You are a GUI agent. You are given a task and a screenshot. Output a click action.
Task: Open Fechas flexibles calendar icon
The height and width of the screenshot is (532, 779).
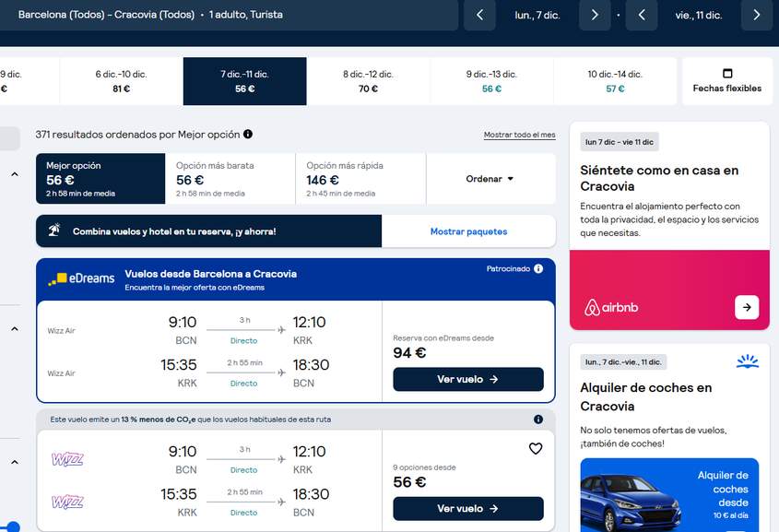(x=727, y=73)
